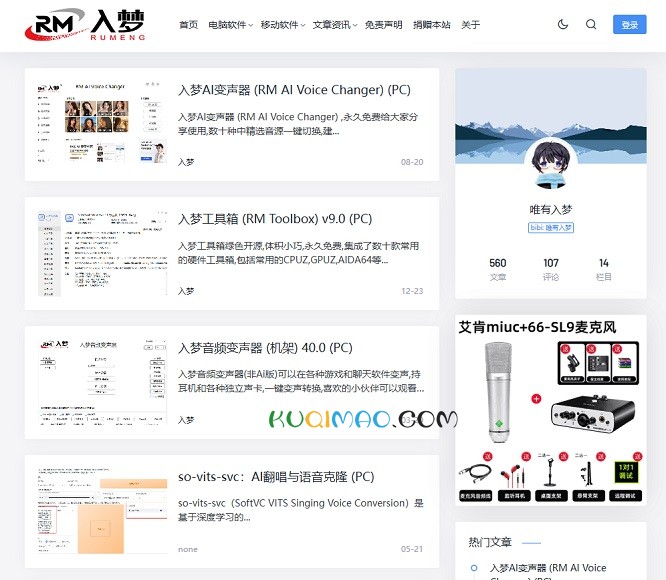Click the so-vits-svc excerpt text
Screen dimensions: 666x580
pyautogui.click(x=301, y=510)
